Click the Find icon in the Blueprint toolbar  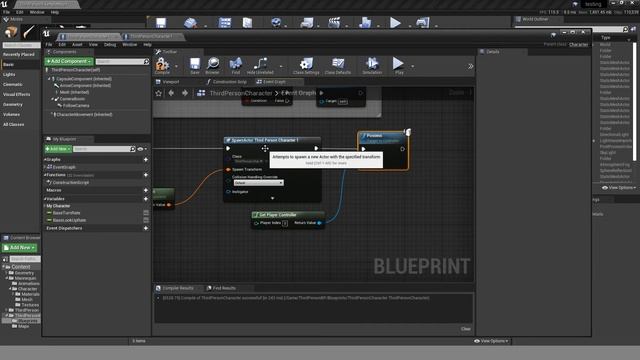tap(236, 64)
